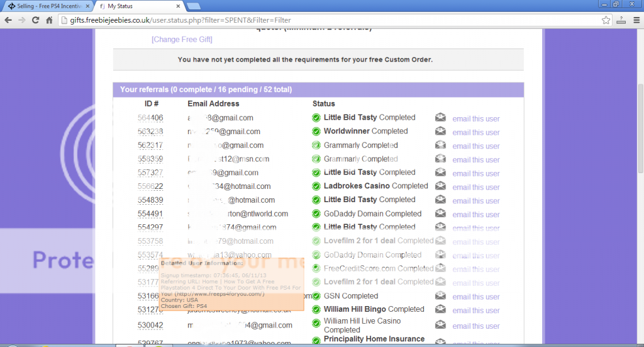The width and height of the screenshot is (644, 347).
Task: Click referral ID 553758
Action: [x=150, y=241]
